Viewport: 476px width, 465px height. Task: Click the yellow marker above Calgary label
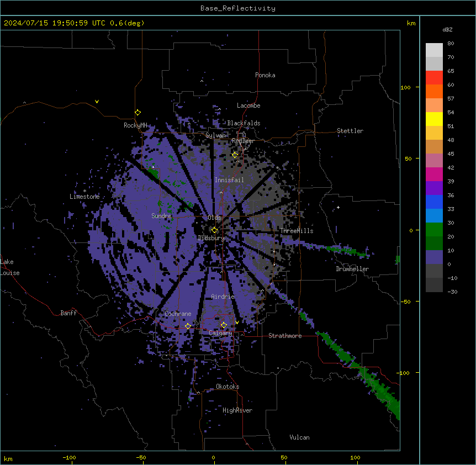click(x=224, y=325)
